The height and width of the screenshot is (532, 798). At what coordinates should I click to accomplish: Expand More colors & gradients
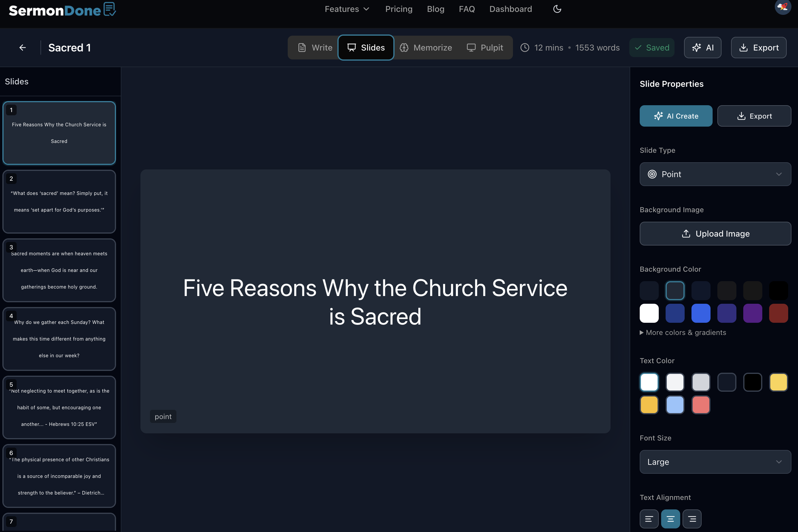point(683,333)
